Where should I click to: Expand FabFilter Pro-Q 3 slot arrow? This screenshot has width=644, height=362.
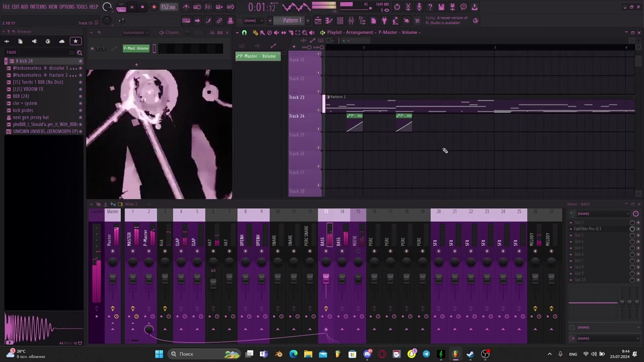[571, 229]
